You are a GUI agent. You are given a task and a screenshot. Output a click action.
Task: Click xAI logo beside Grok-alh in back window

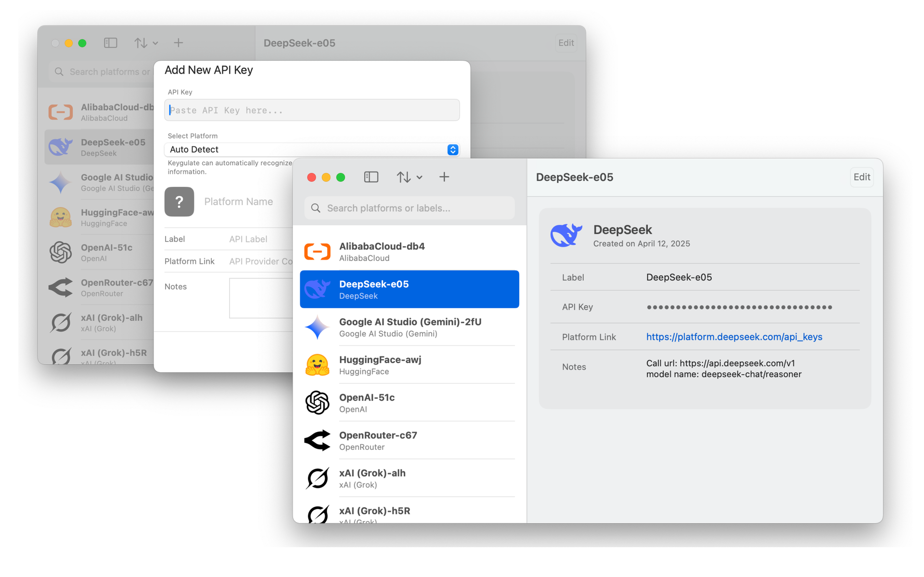(61, 323)
